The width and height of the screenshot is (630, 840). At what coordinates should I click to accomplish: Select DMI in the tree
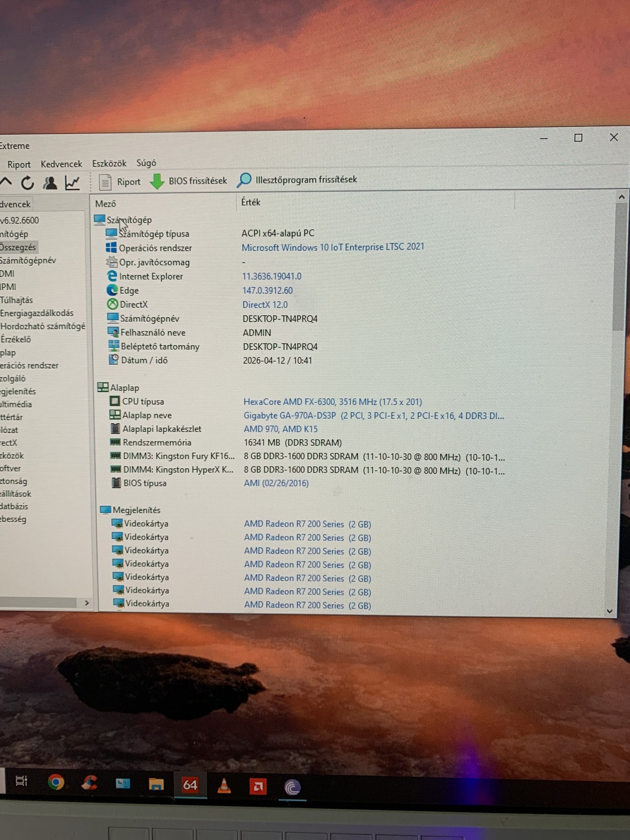click(x=7, y=274)
